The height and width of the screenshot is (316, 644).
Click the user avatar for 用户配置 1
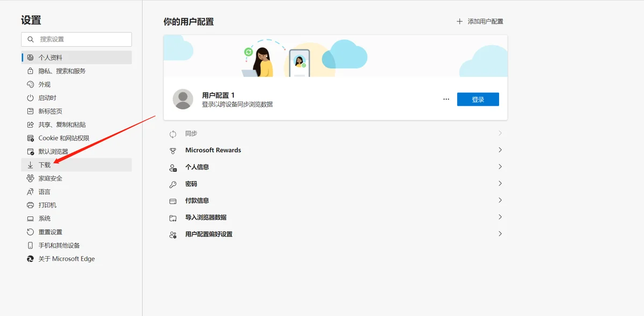(183, 99)
